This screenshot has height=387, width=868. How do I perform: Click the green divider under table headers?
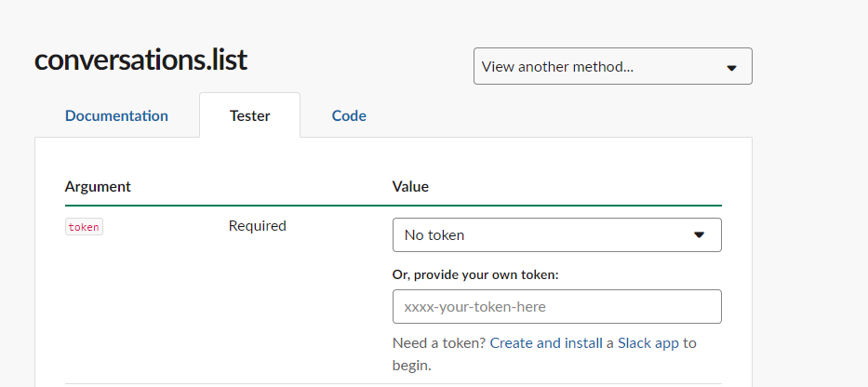click(393, 206)
